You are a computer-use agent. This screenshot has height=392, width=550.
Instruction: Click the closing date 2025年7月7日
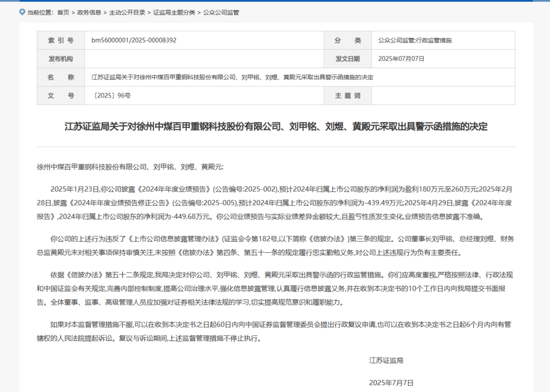pos(391,383)
